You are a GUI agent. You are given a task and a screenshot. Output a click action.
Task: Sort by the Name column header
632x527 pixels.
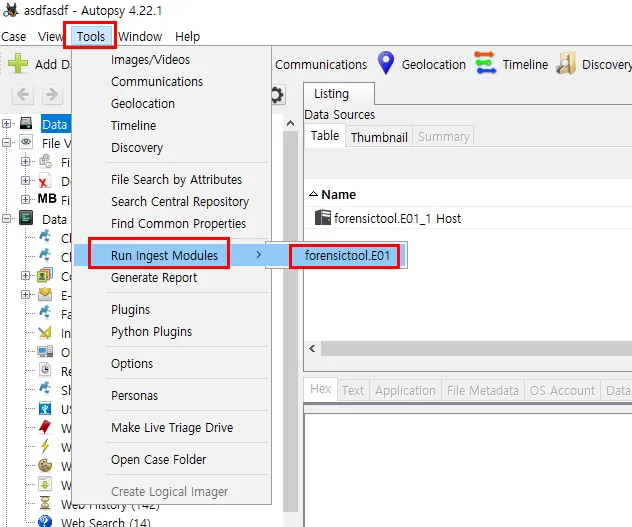tap(339, 194)
